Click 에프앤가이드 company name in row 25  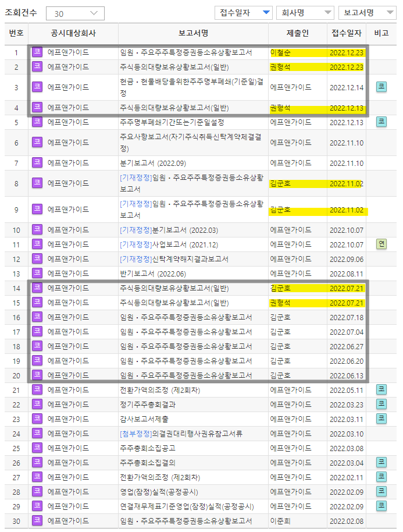click(68, 448)
